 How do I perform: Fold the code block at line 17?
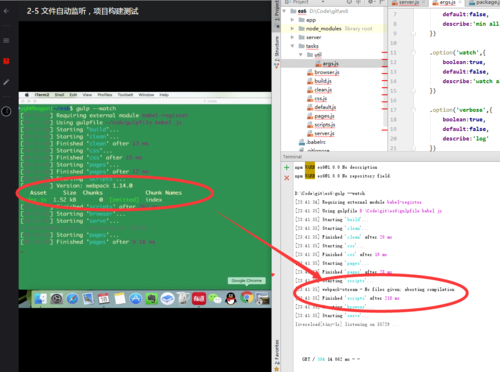tap(413, 110)
